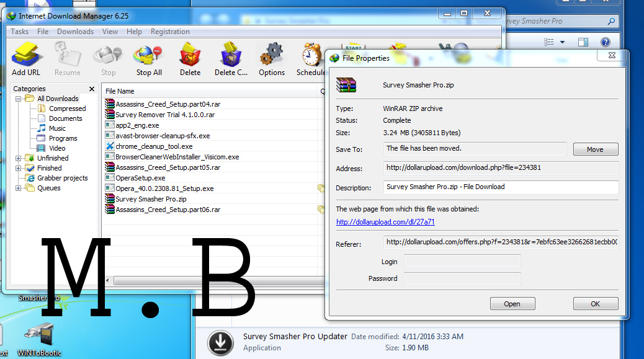Image resolution: width=644 pixels, height=359 pixels.
Task: Open the Options gear icon
Action: coord(272,54)
